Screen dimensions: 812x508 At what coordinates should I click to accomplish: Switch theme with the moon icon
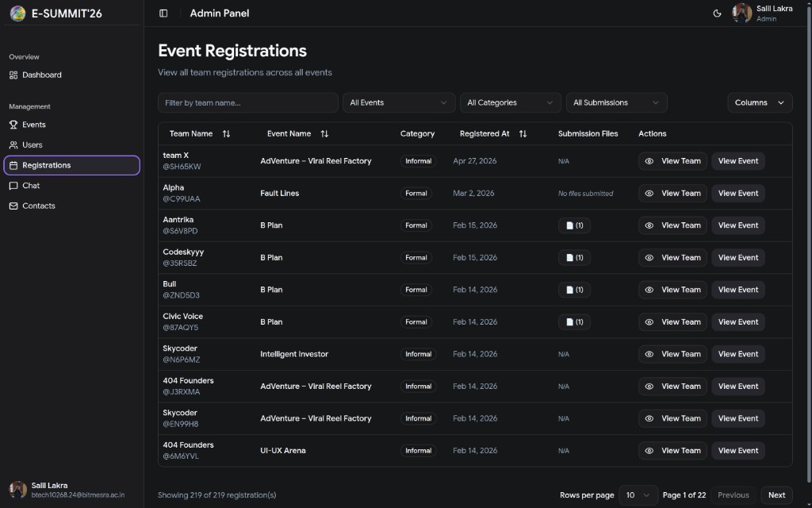click(717, 13)
